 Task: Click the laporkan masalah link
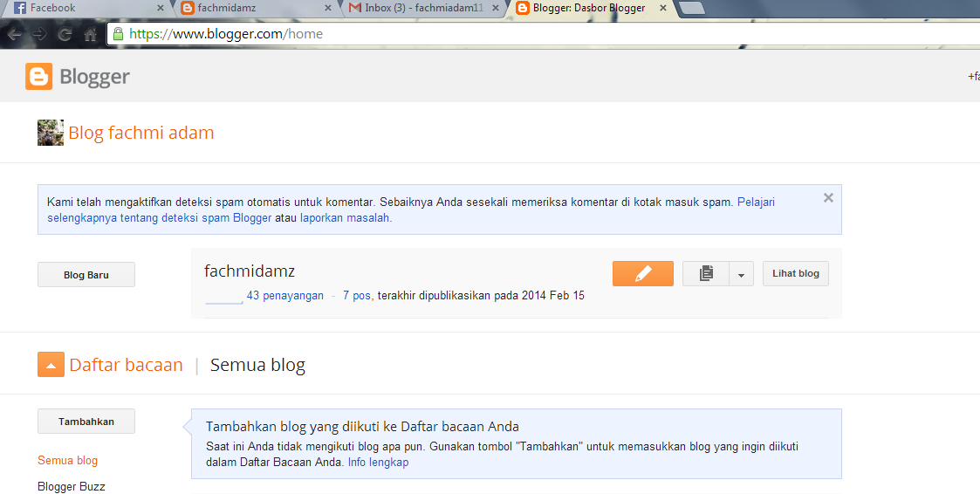click(345, 218)
